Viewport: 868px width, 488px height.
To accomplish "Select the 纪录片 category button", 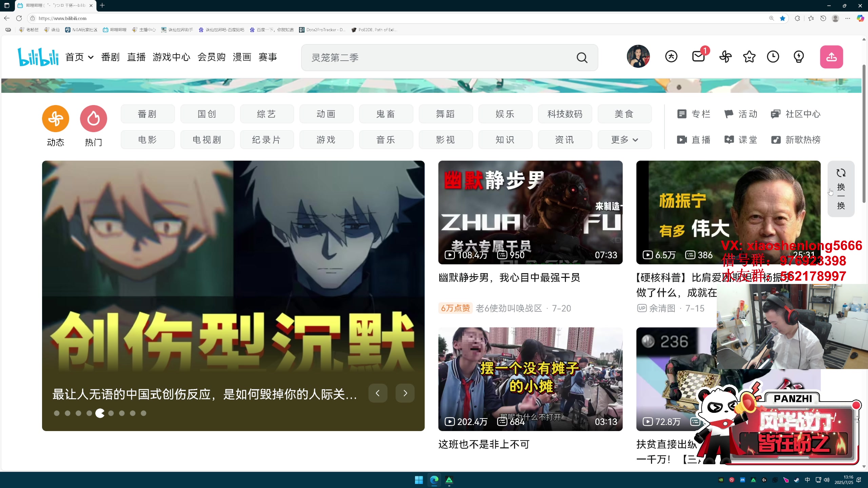I will [267, 140].
